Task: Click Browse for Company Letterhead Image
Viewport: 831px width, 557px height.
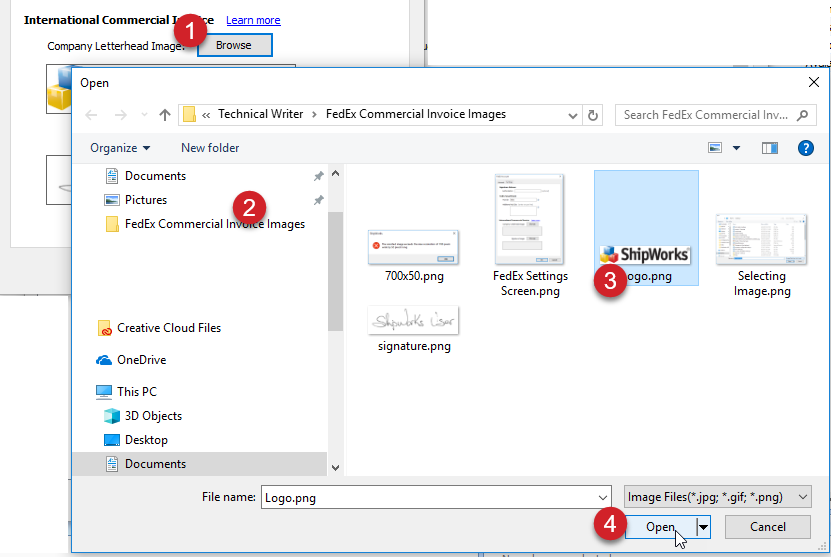Action: point(234,45)
